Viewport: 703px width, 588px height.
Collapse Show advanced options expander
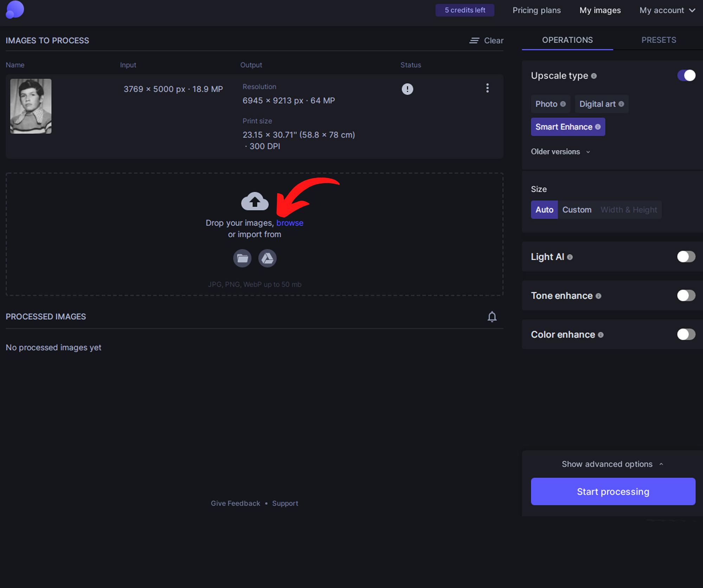coord(612,464)
